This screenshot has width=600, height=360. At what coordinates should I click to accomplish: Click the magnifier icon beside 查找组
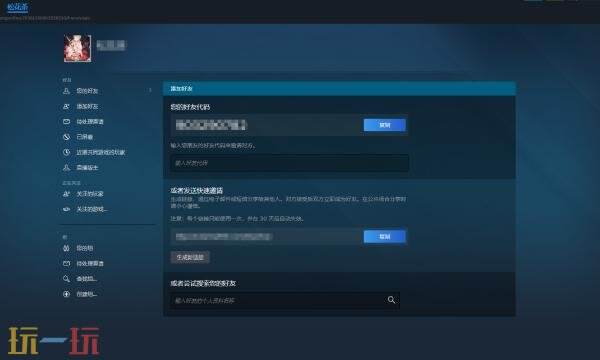[x=66, y=279]
